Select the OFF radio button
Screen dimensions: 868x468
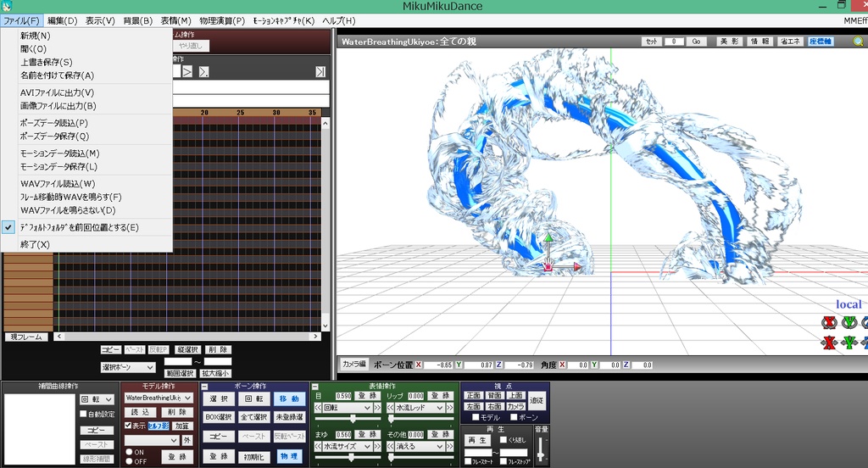pyautogui.click(x=129, y=461)
